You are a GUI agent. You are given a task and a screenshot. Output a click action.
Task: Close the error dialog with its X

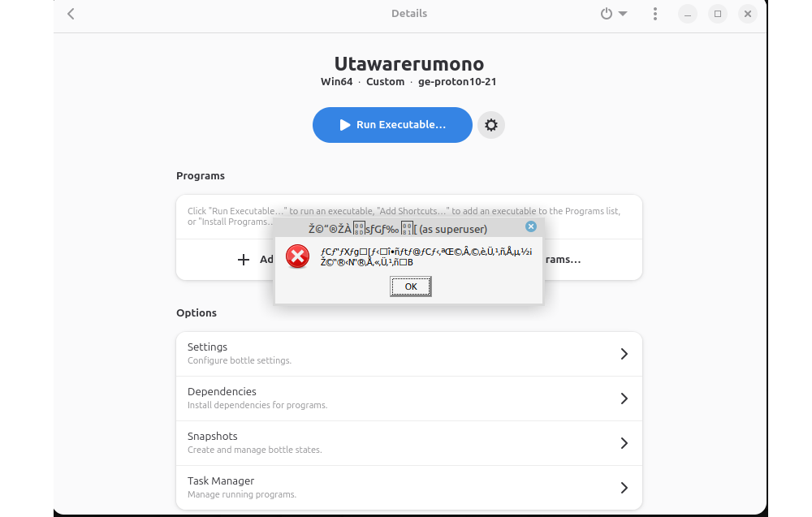[531, 226]
